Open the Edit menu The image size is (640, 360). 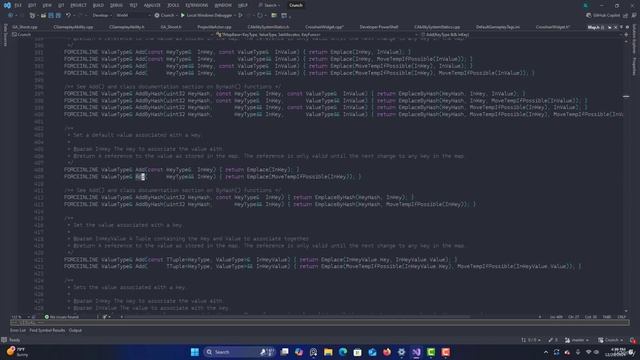tap(32, 5)
